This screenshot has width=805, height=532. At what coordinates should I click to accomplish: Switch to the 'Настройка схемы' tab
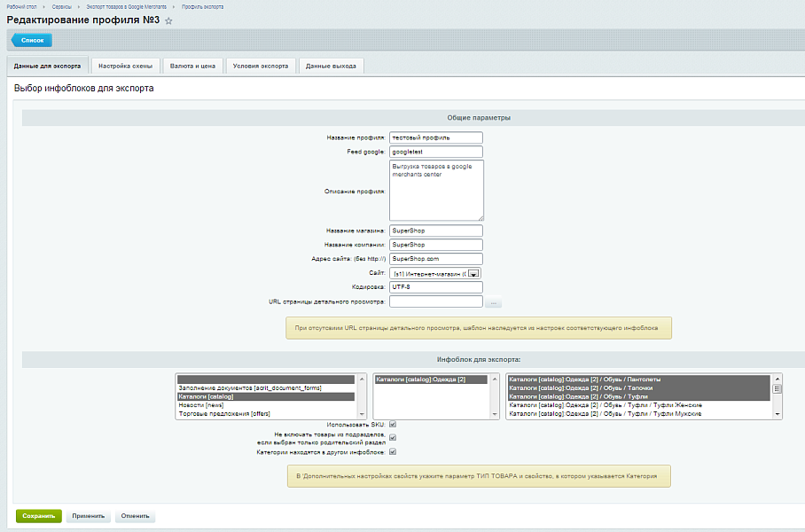click(125, 66)
